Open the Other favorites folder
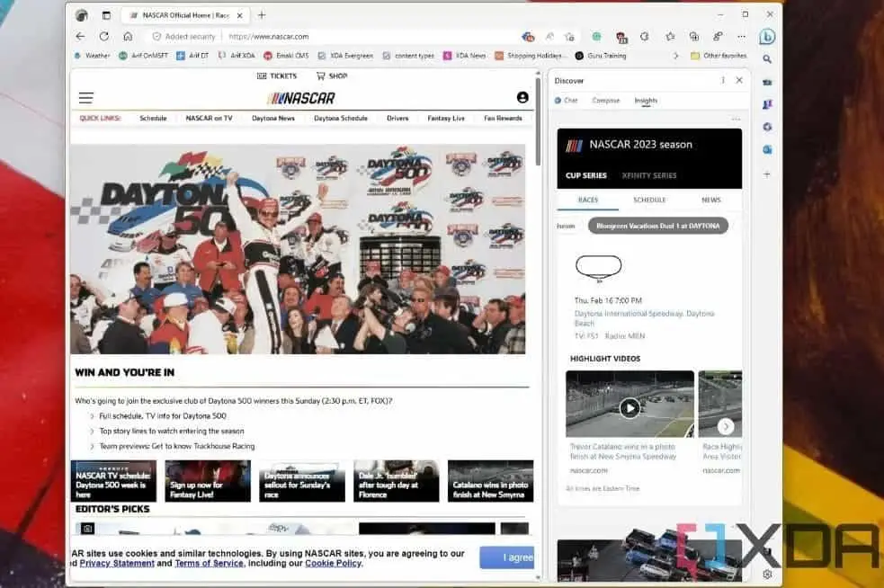The height and width of the screenshot is (588, 884). point(719,56)
